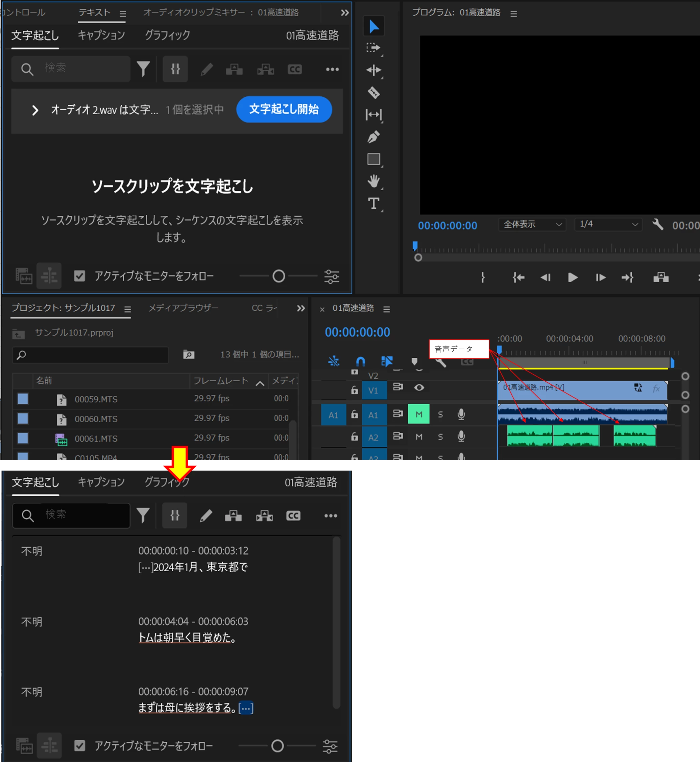The width and height of the screenshot is (700, 762).
Task: Click the transcript zoom slider in upper panel
Action: click(279, 276)
